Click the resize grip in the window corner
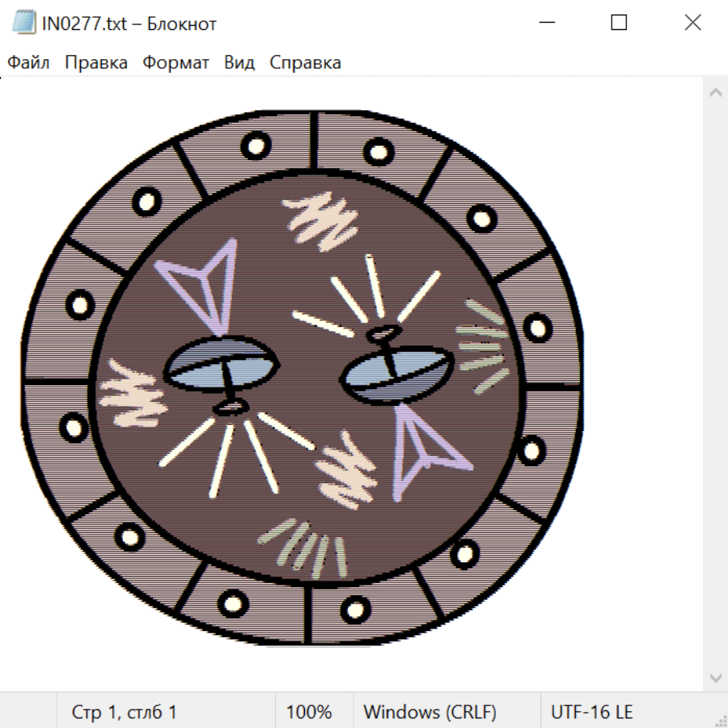 tap(720, 720)
